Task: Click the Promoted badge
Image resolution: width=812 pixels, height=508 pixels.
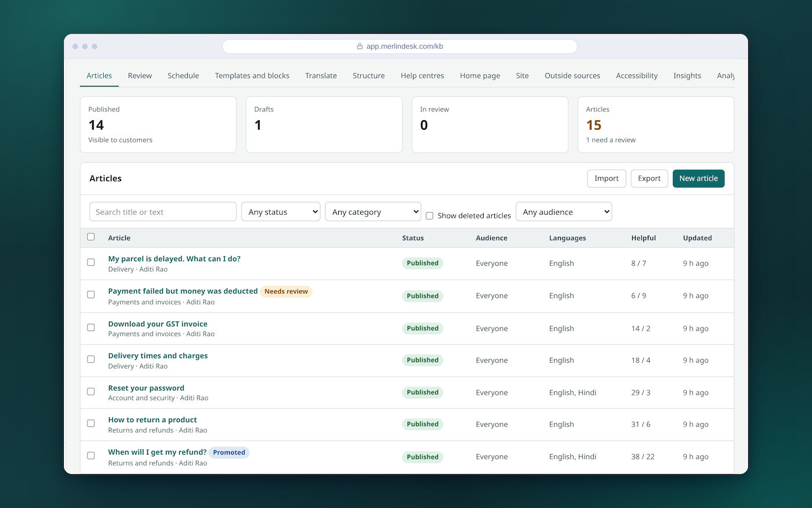Action: click(x=229, y=452)
